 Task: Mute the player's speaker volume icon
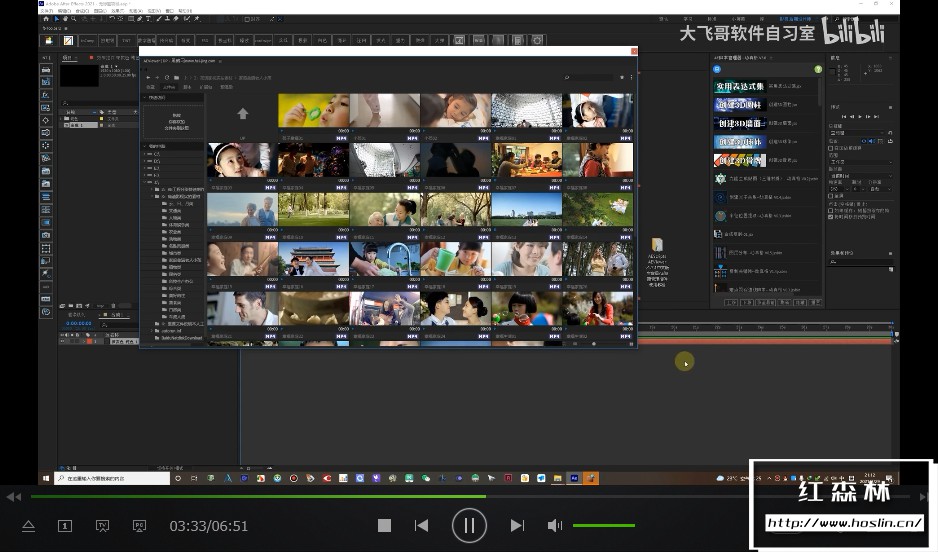pyautogui.click(x=555, y=525)
